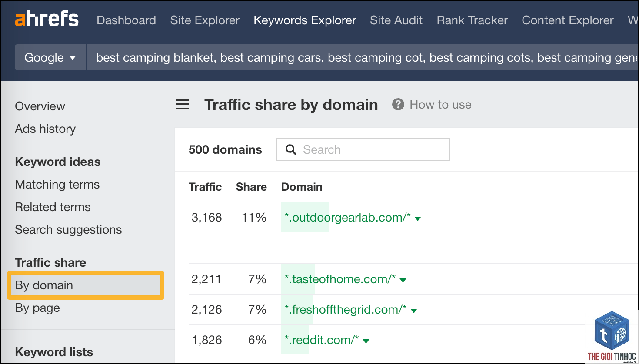This screenshot has height=364, width=639.
Task: Click the Share column header
Action: point(251,187)
